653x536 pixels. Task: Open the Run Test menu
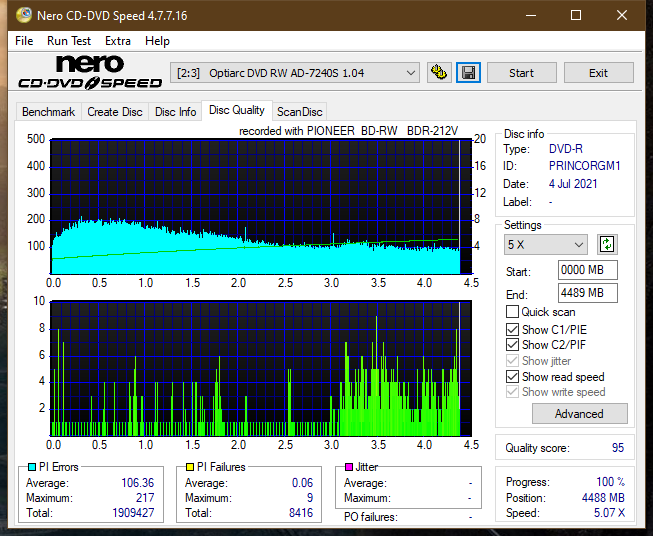coord(69,41)
